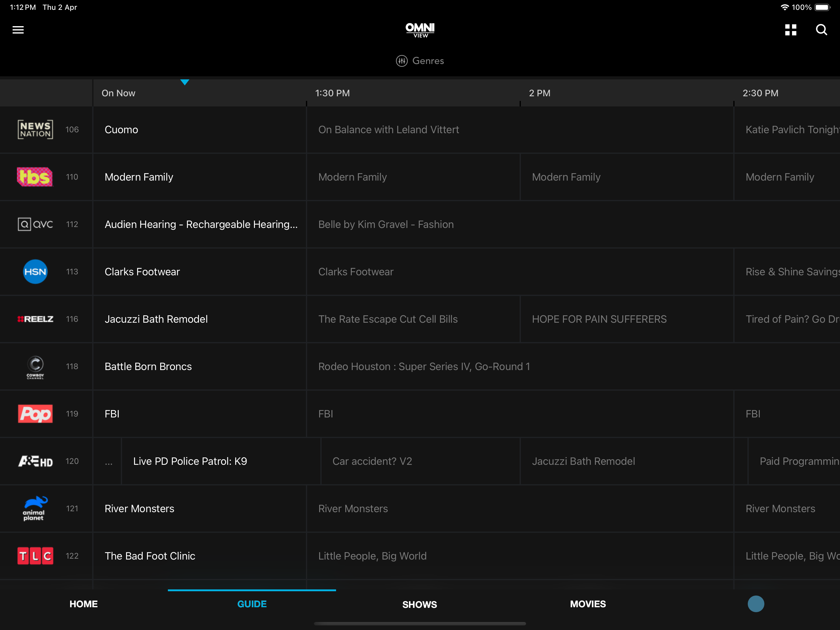Select channel number 122
The image size is (840, 630).
72,556
